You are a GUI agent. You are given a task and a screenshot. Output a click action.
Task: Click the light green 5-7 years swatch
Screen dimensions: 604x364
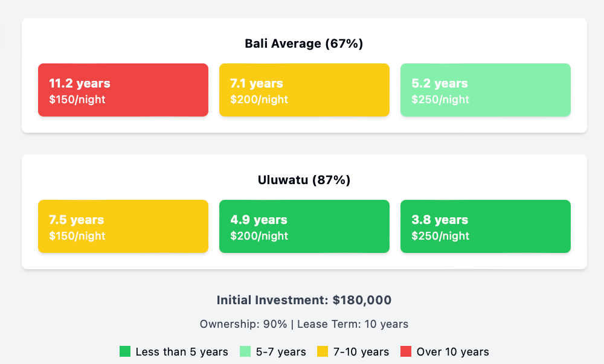[x=245, y=351]
